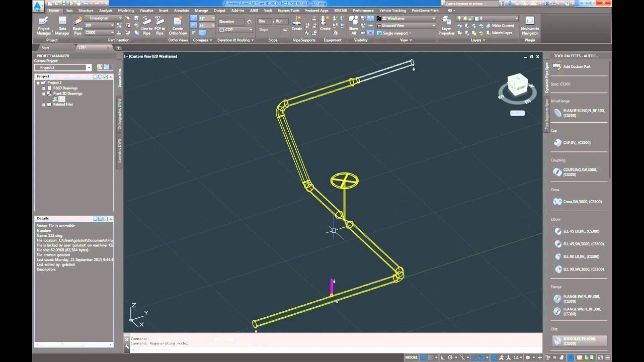Image resolution: width=644 pixels, height=362 pixels.
Task: Click the AutoCAD application menu logo
Action: coord(37,6)
